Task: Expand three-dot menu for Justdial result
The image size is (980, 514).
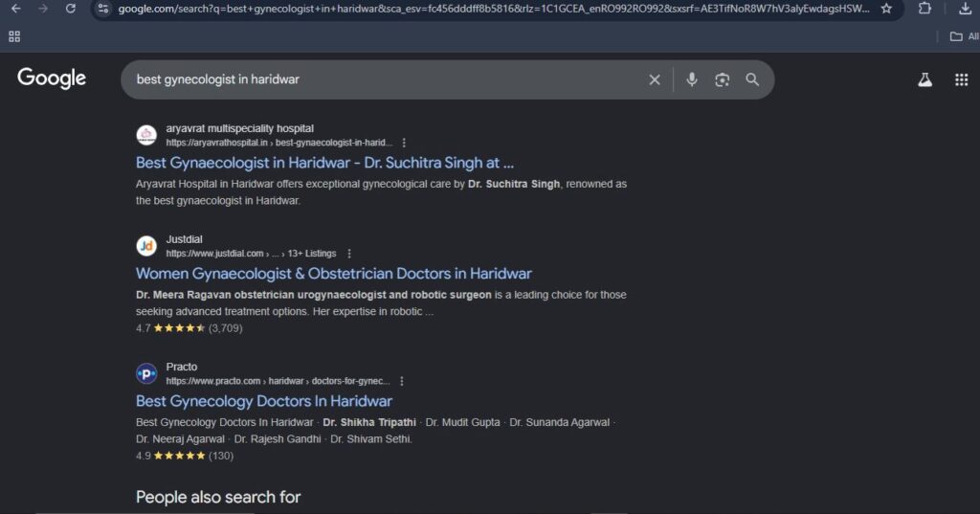Action: click(x=349, y=254)
